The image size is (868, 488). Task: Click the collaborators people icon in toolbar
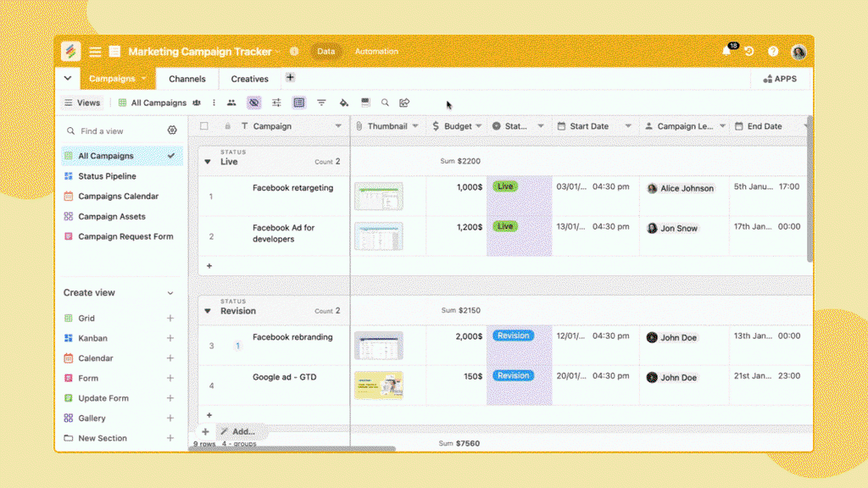pos(231,103)
